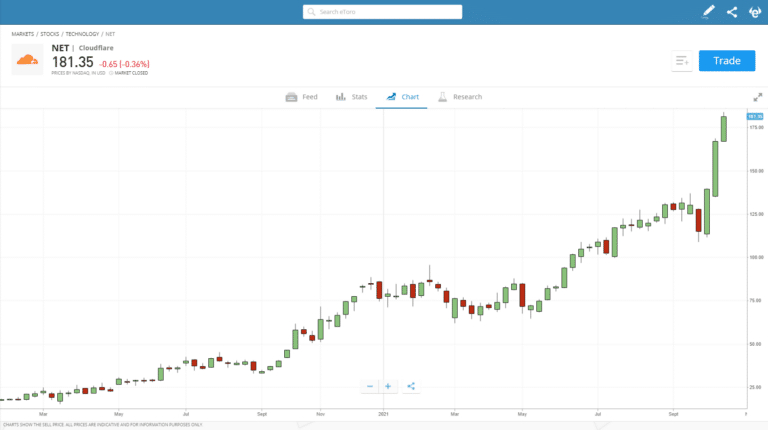This screenshot has height=430, width=768.
Task: Click the MARKET CLOSED status text
Action: pos(131,73)
